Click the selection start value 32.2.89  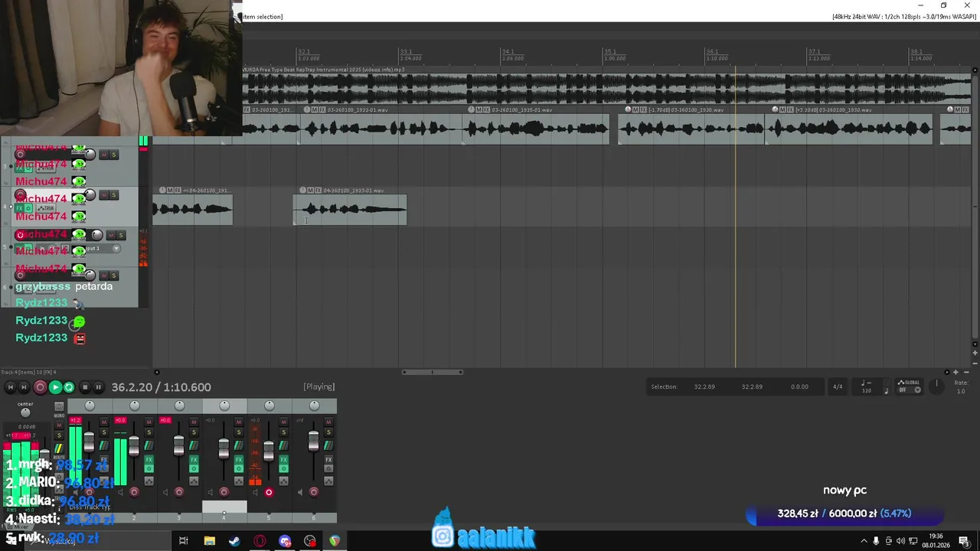[704, 386]
